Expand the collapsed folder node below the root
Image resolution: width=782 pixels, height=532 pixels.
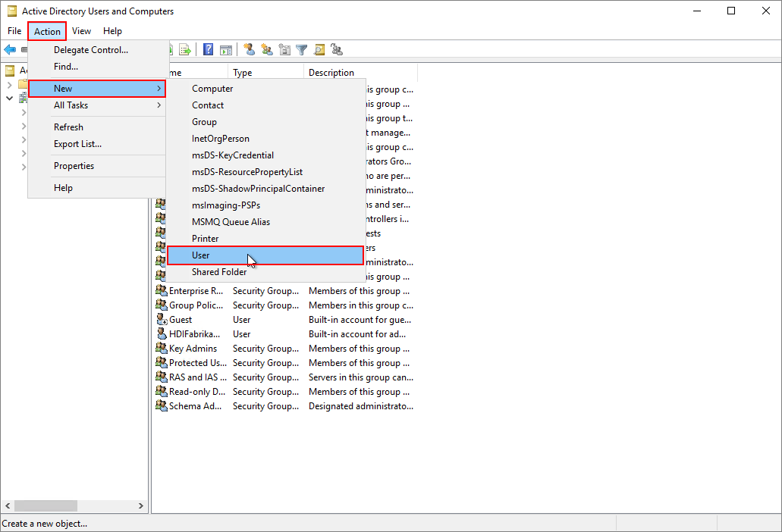(9, 85)
